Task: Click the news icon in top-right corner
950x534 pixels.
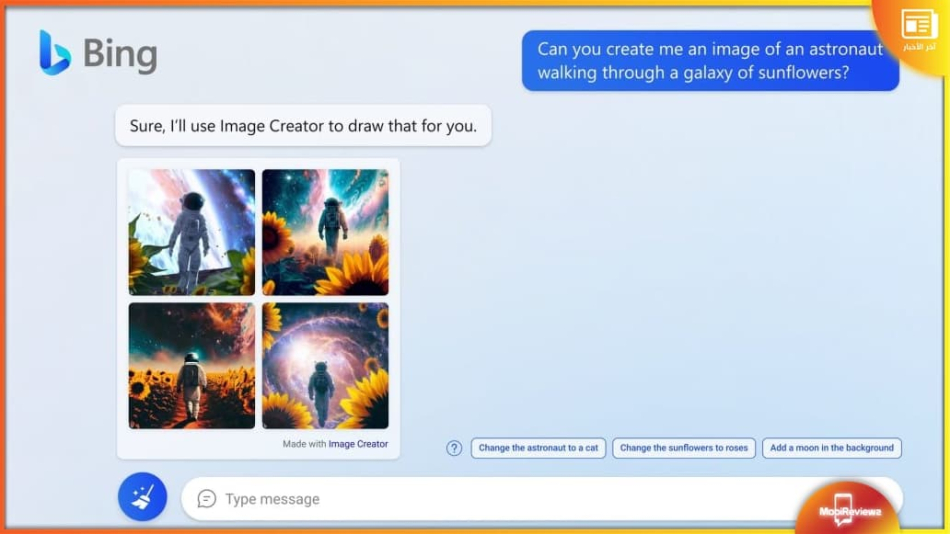Action: 918,25
